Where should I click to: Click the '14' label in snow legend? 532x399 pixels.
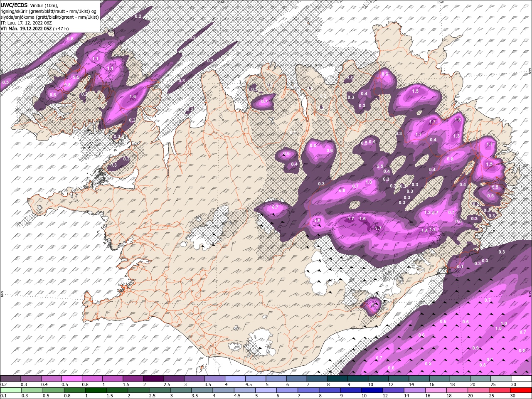(x=411, y=384)
